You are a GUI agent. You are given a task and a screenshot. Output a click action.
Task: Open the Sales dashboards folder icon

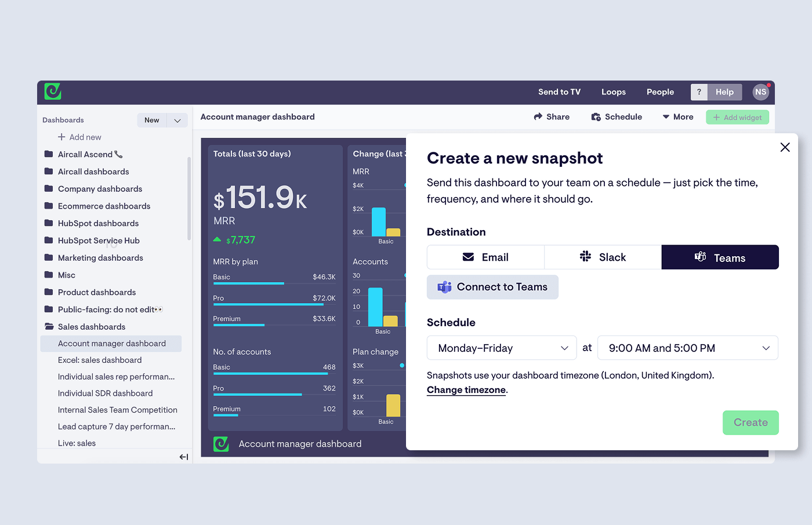pyautogui.click(x=49, y=327)
